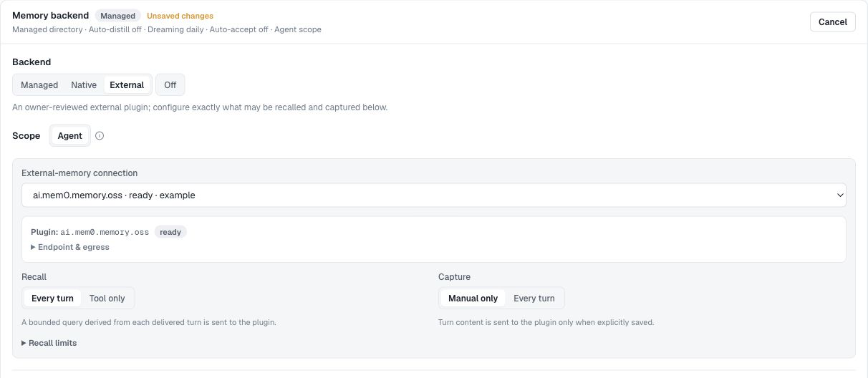
Task: Click the ready status badge
Action: coord(170,232)
